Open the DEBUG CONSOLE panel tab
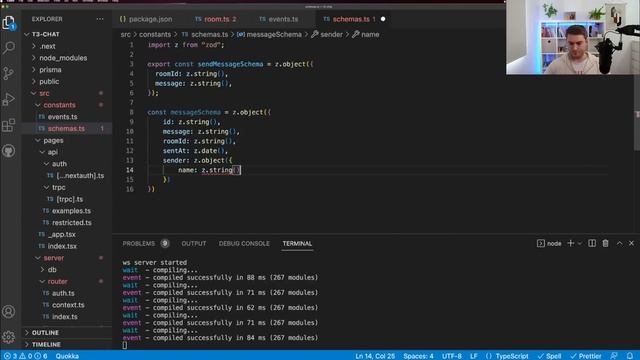This screenshot has width=640, height=360. tap(244, 244)
